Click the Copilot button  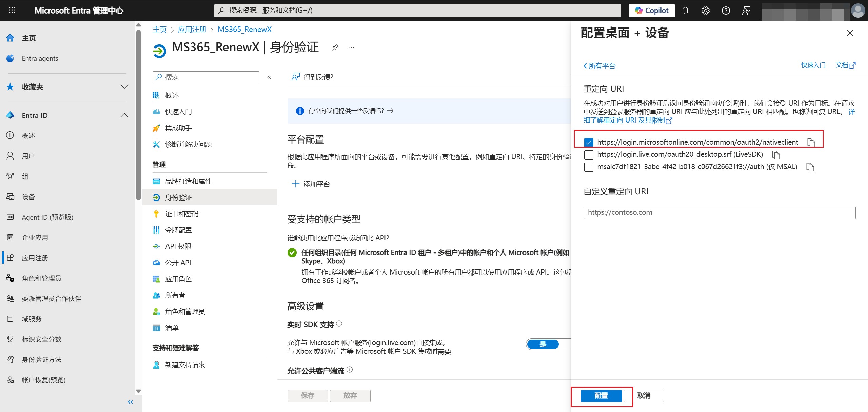652,11
